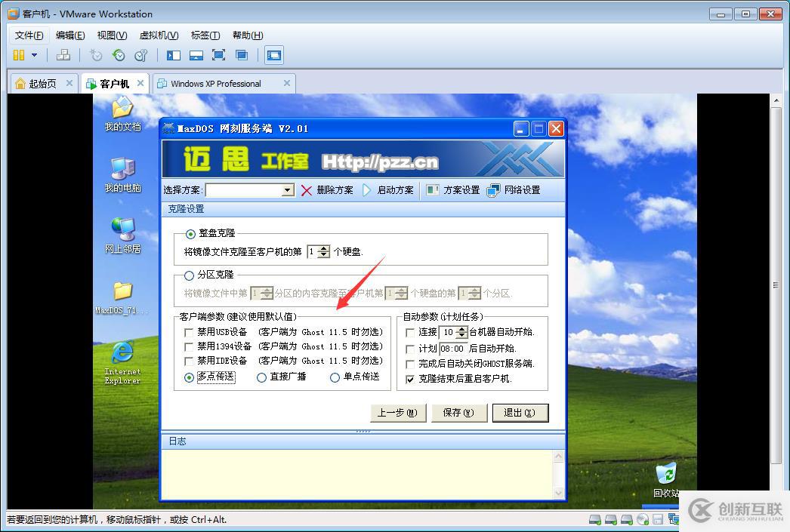Screen dimensions: 790x532
Task: Click the 保存(W) save button
Action: coord(458,413)
